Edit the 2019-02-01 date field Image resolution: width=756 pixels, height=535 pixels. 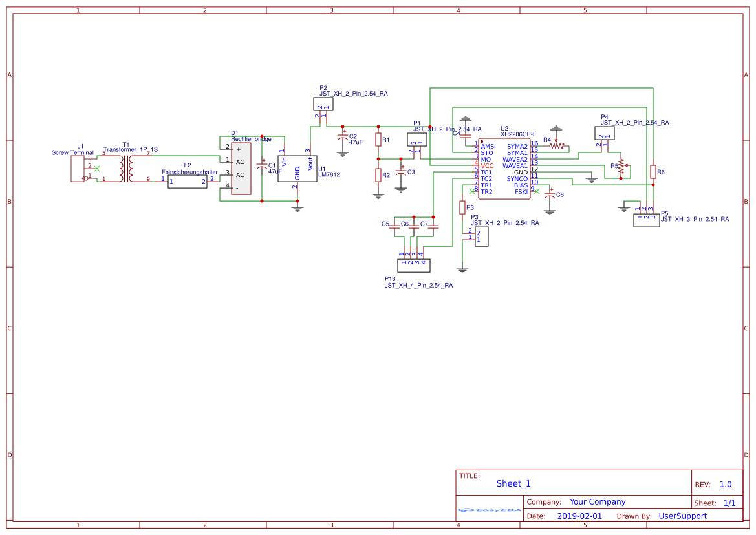coord(580,516)
